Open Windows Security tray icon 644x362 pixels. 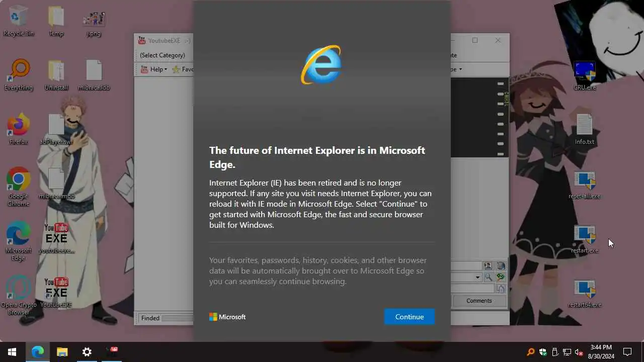click(543, 352)
